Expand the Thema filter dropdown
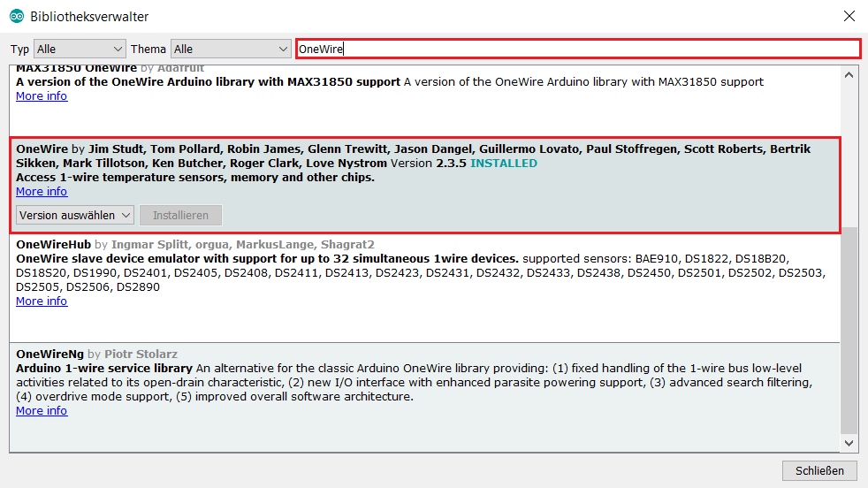Screen dimensions: 868x488 click(x=231, y=49)
